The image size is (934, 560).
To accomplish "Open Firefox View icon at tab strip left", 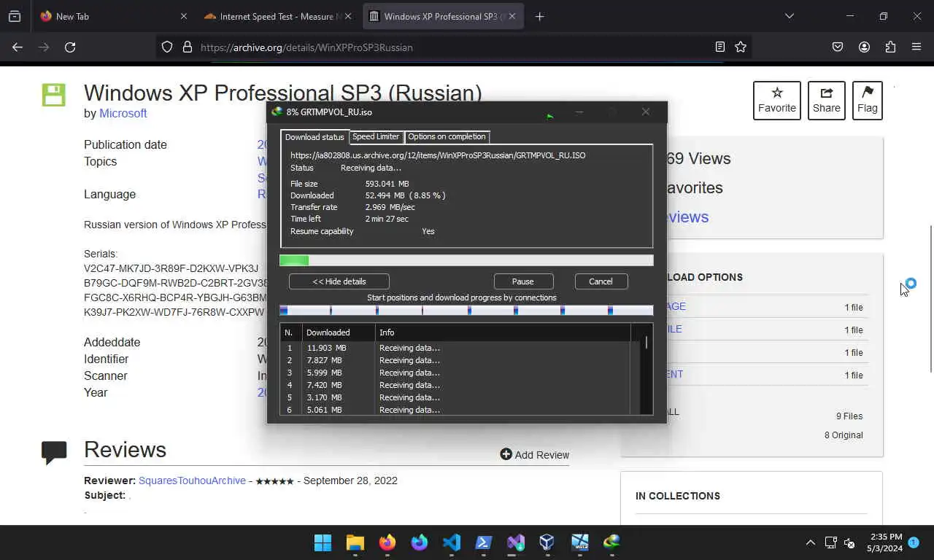I will pos(15,16).
